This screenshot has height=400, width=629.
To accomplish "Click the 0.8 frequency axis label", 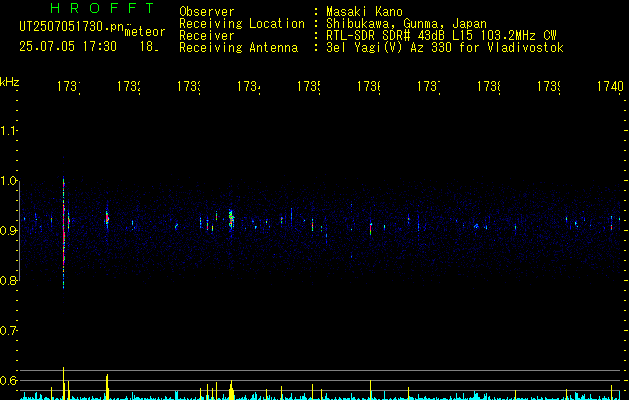I will point(9,281).
